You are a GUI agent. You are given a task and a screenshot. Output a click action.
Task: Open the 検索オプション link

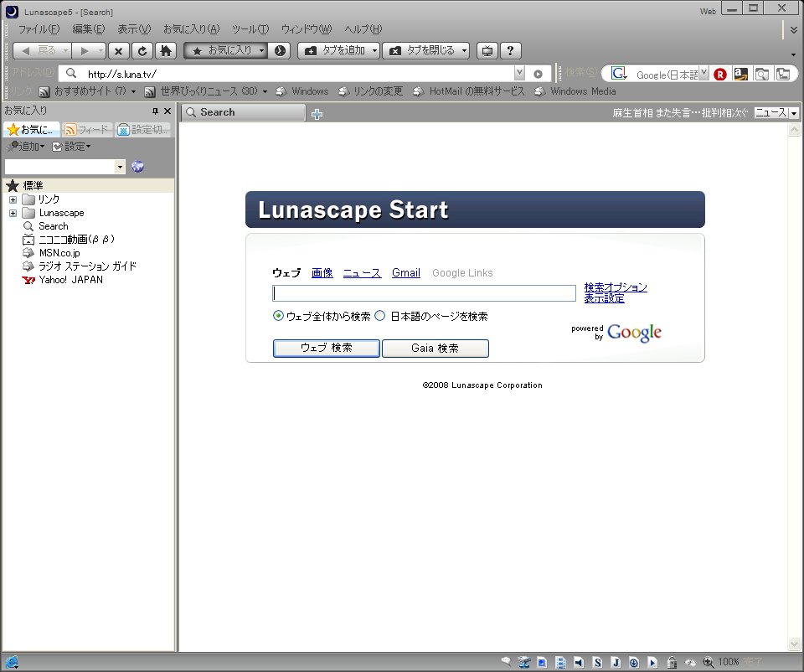tap(616, 287)
